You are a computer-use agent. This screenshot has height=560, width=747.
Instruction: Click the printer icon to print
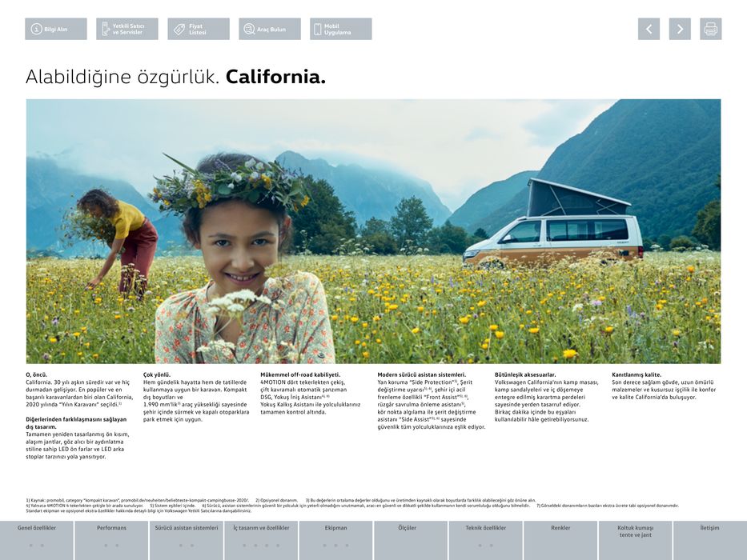pyautogui.click(x=711, y=29)
